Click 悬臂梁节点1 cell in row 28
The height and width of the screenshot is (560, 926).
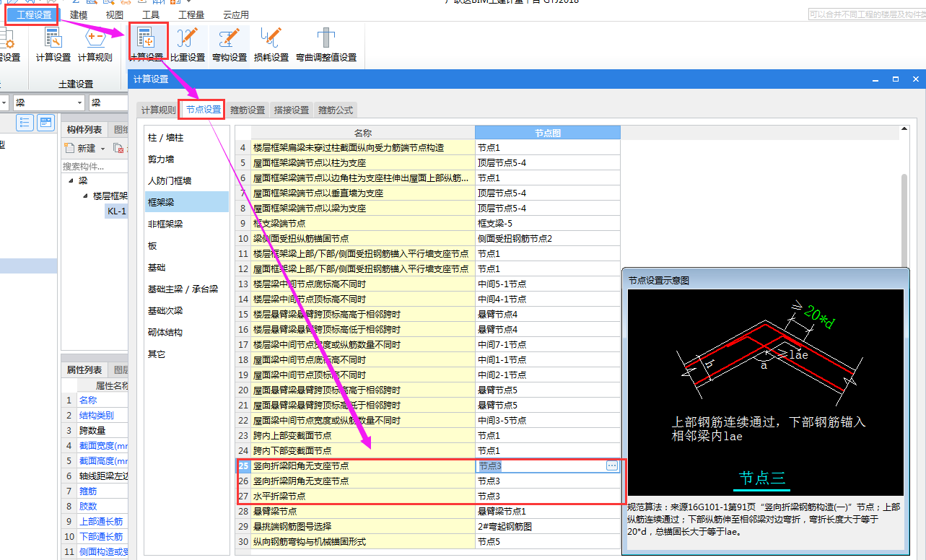pyautogui.click(x=548, y=511)
